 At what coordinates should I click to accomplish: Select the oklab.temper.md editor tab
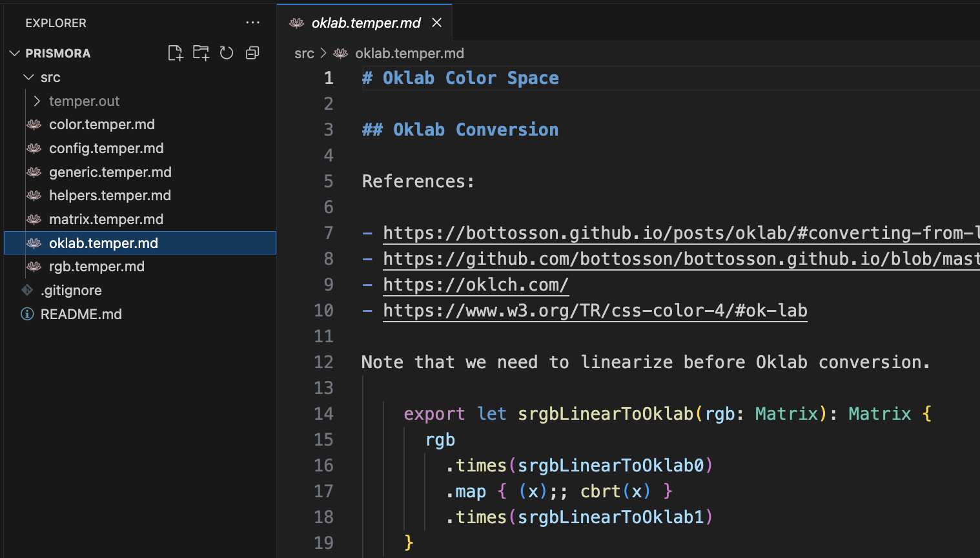[365, 23]
